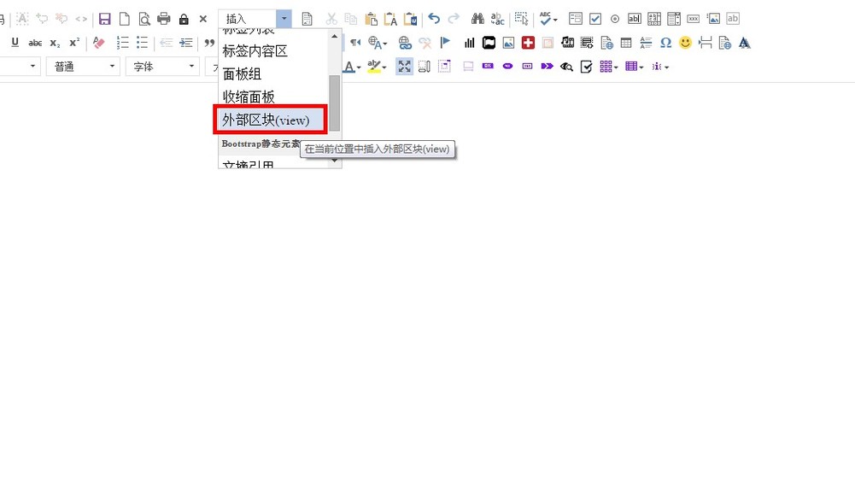The height and width of the screenshot is (504, 855).
Task: Choose Paste from Word
Action: click(x=410, y=19)
